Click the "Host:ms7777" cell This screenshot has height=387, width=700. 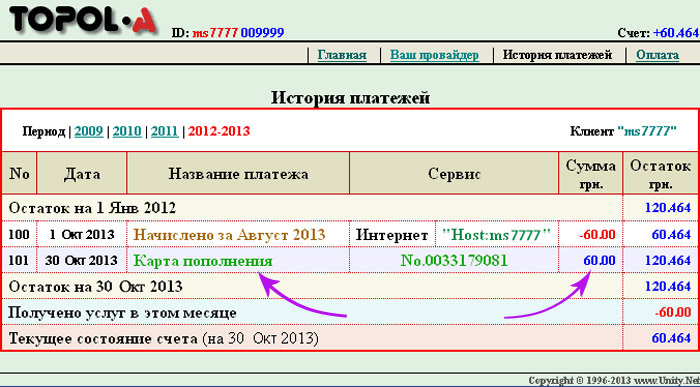(496, 234)
